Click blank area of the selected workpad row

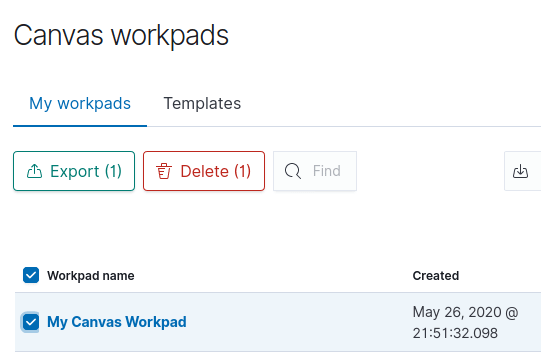[297, 322]
